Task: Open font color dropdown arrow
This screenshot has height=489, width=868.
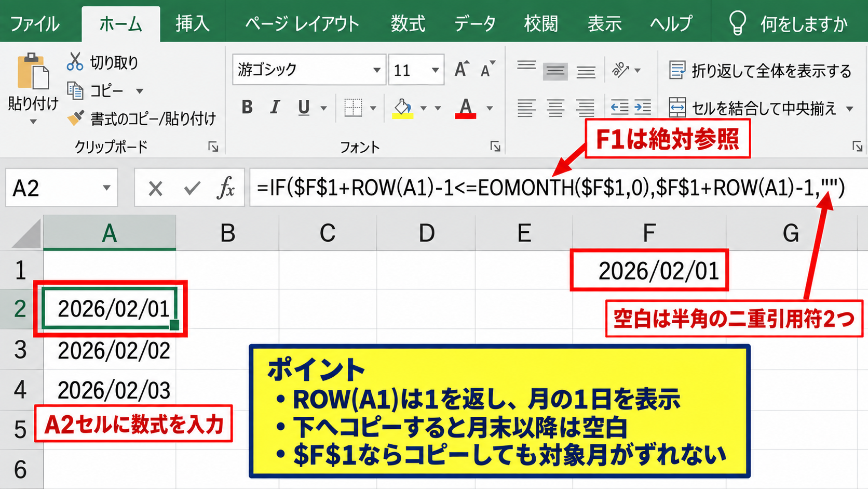Action: click(490, 108)
